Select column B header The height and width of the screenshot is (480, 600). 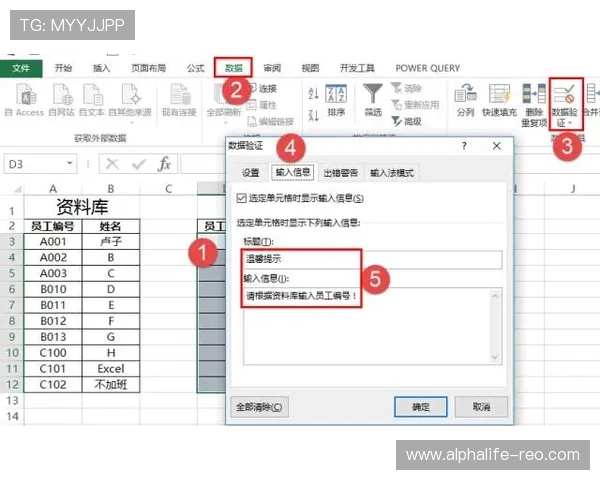click(111, 189)
